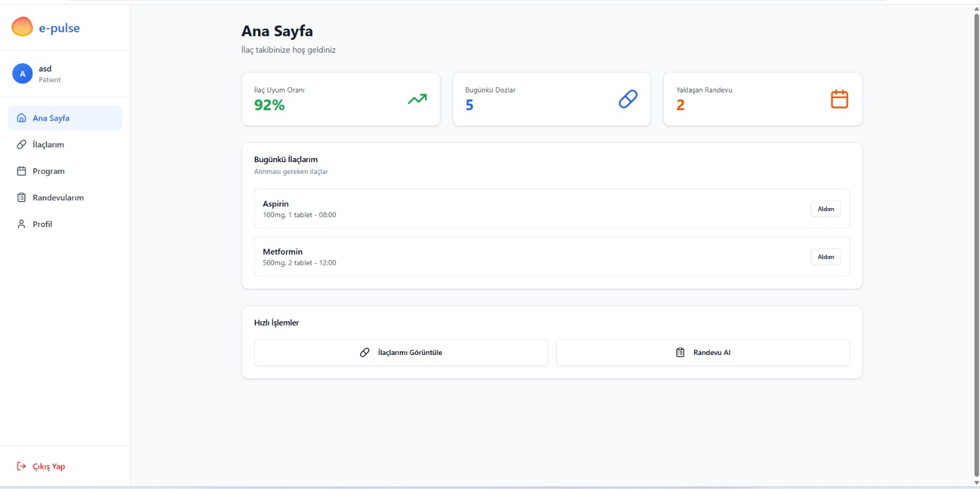Viewport: 980px width, 489px height.
Task: Click the home icon beside Ana Sayfa
Action: (21, 118)
